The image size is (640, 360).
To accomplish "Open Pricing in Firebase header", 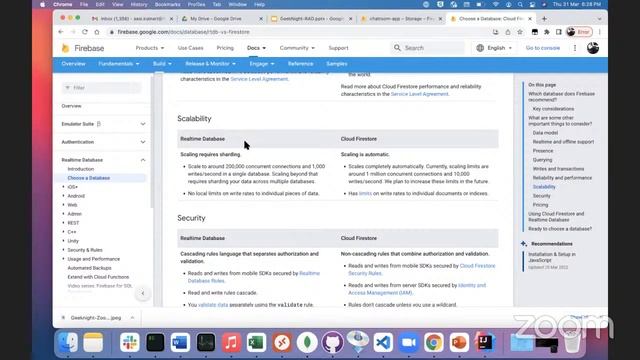I will pyautogui.click(x=225, y=48).
